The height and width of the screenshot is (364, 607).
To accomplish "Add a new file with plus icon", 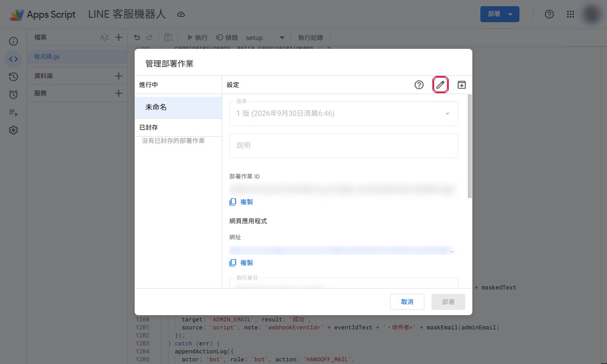I will pos(119,38).
